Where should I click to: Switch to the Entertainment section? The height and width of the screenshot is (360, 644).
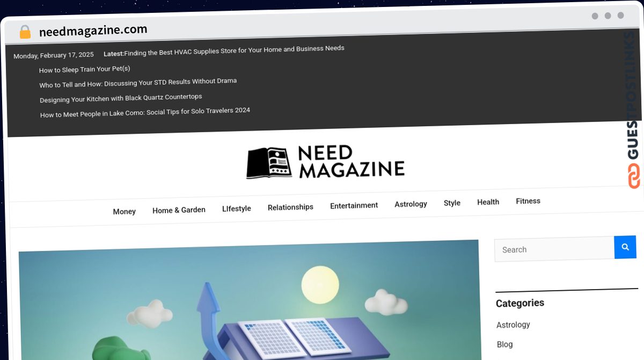coord(354,205)
